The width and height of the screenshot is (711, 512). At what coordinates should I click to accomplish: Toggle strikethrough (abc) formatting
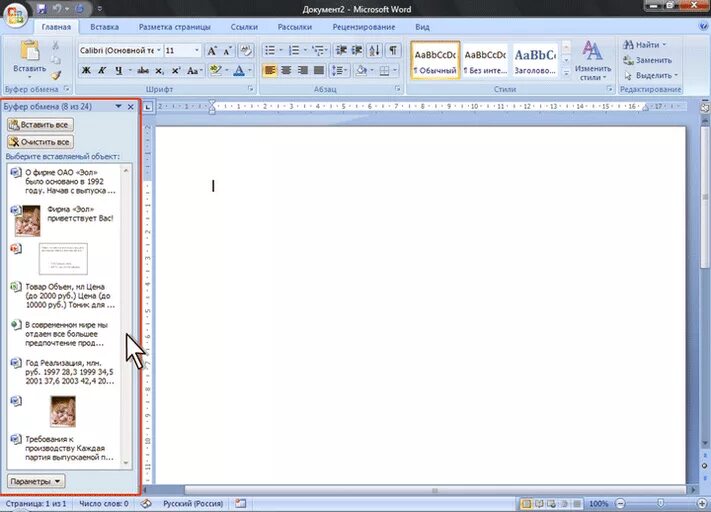pyautogui.click(x=143, y=71)
